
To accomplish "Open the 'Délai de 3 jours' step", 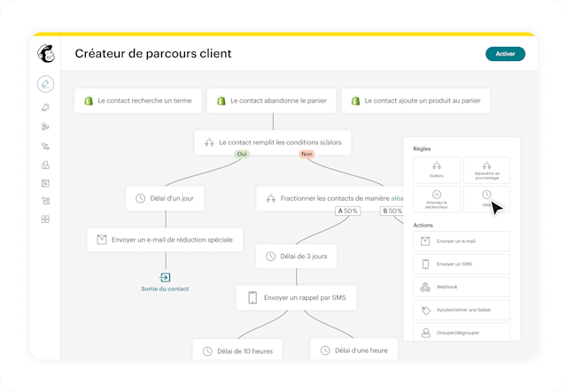I will click(x=296, y=257).
